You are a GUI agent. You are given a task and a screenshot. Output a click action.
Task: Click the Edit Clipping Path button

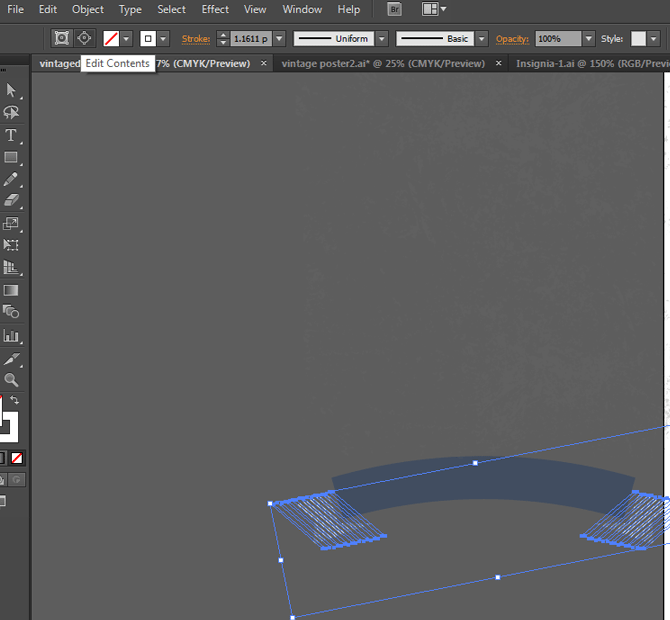(x=62, y=39)
